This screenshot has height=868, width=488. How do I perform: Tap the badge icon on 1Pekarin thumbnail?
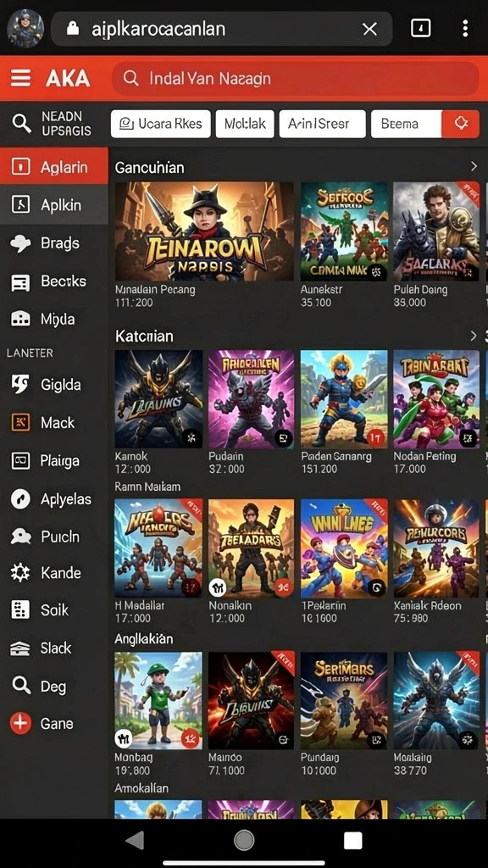(x=375, y=588)
